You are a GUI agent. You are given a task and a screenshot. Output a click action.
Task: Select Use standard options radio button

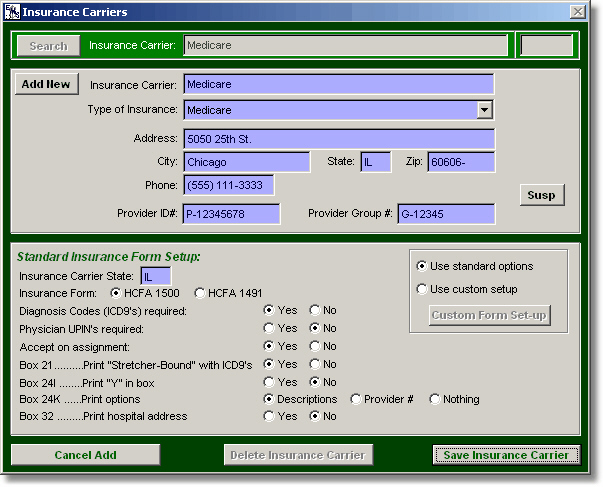coord(422,266)
